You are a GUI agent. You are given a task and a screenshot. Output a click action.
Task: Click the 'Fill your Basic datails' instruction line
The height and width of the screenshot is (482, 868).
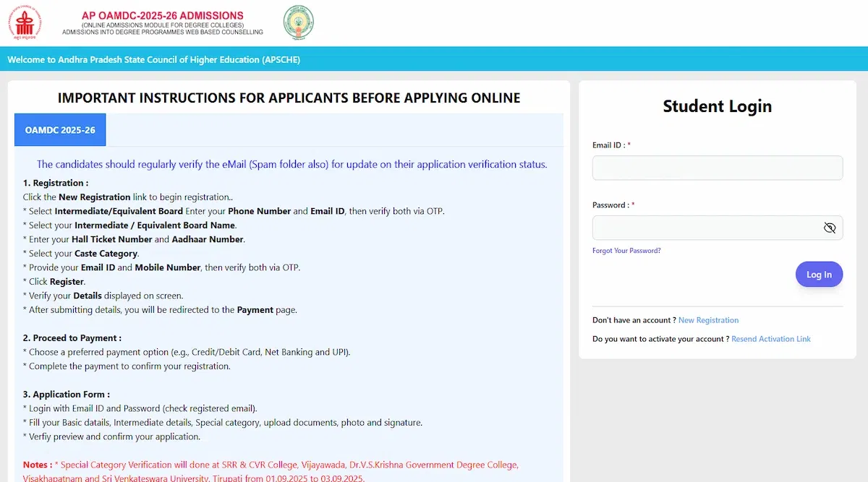pyautogui.click(x=223, y=422)
